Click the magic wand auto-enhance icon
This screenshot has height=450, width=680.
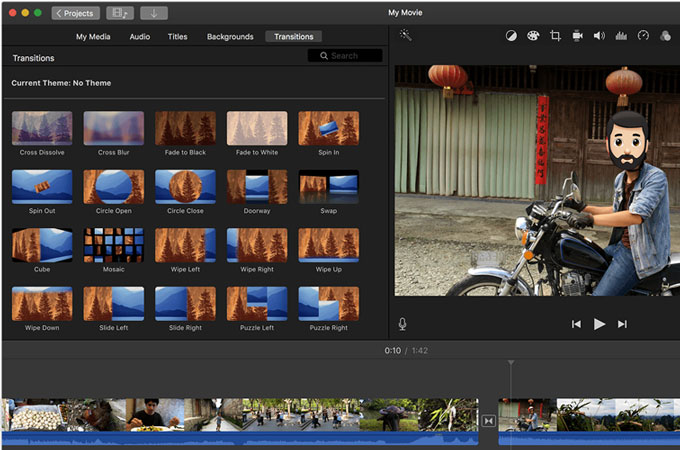point(406,35)
